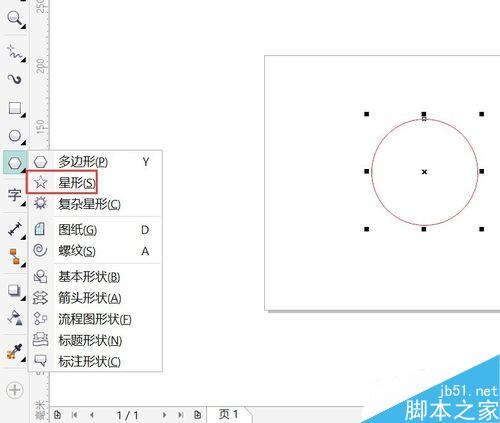Select the Artistic Media tool
The height and width of the screenshot is (423, 500).
pos(14,79)
